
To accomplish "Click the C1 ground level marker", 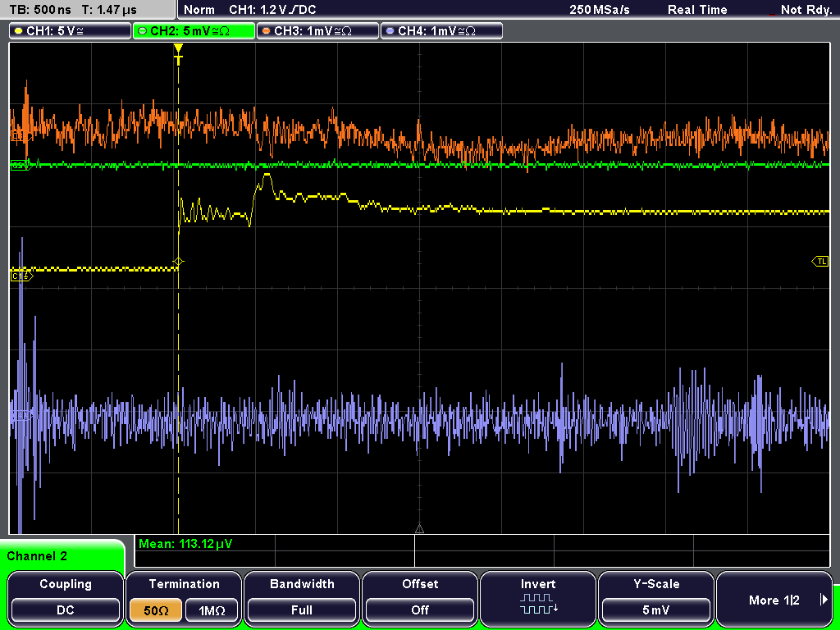I will click(21, 276).
